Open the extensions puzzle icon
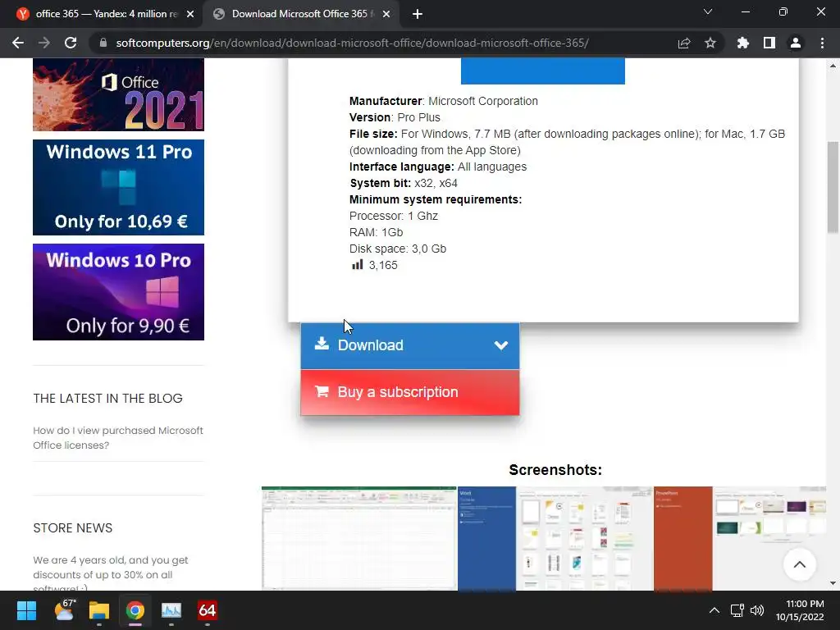 (x=743, y=43)
